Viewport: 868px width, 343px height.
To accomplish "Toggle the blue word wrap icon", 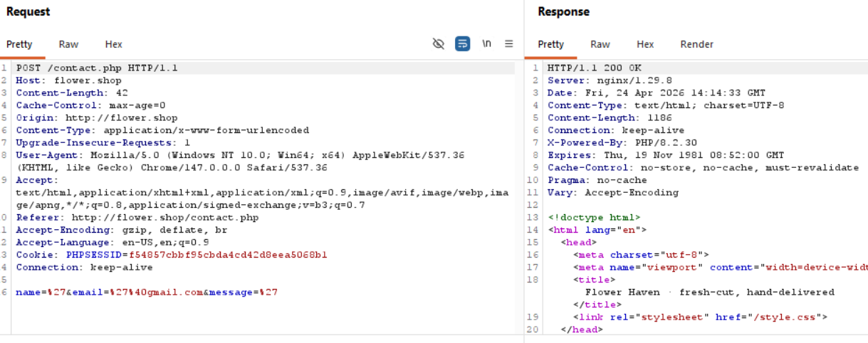I will 462,44.
